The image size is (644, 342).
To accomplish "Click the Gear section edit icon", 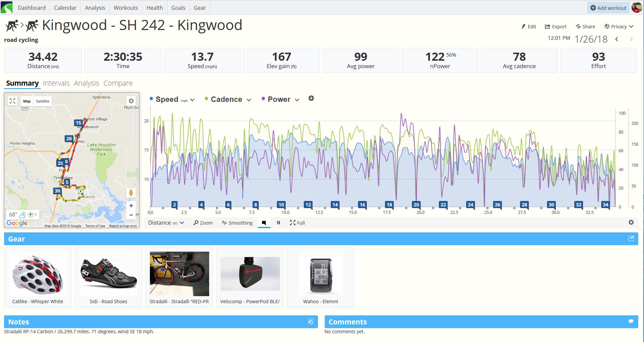I will 631,238.
